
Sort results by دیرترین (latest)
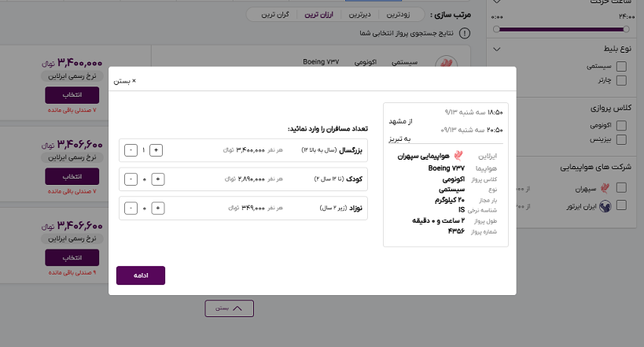(x=360, y=14)
